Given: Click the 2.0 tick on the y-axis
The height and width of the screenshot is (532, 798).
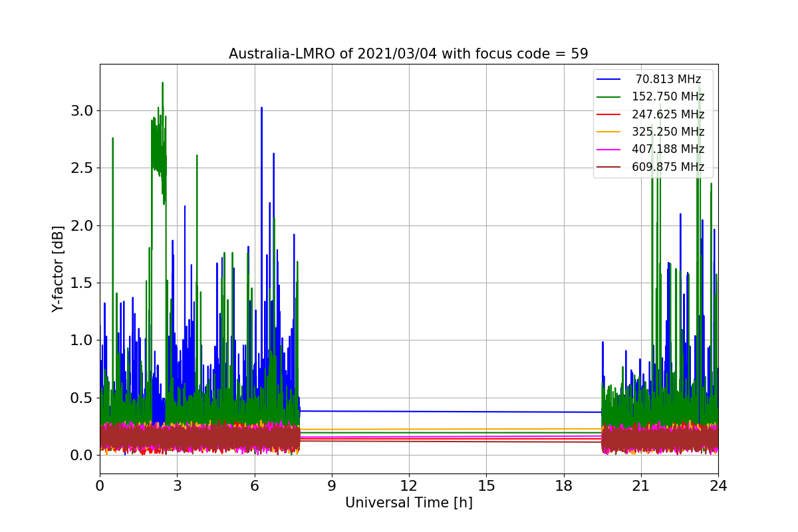Looking at the screenshot, I should pos(82,225).
